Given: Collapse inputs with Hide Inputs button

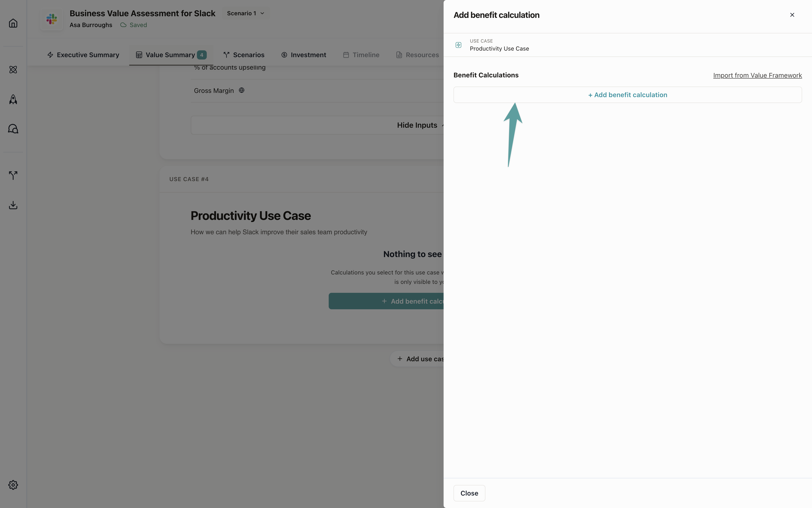Looking at the screenshot, I should pos(317,125).
